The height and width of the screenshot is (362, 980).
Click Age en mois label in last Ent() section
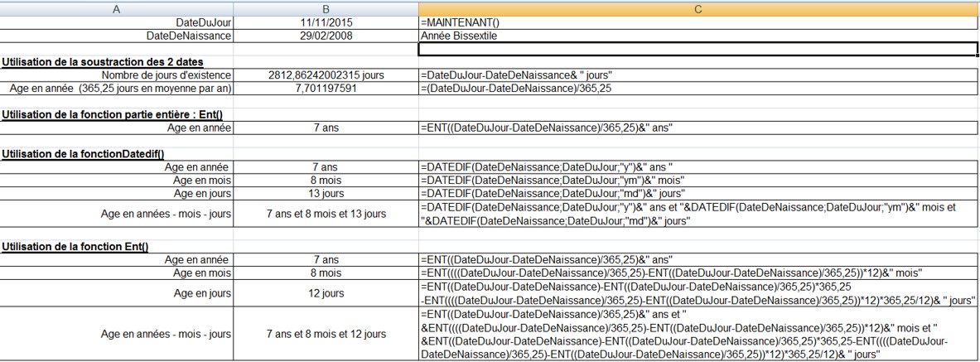[116, 273]
